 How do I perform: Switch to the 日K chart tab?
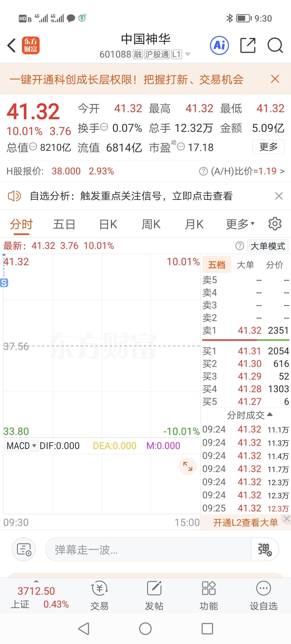coord(108,224)
